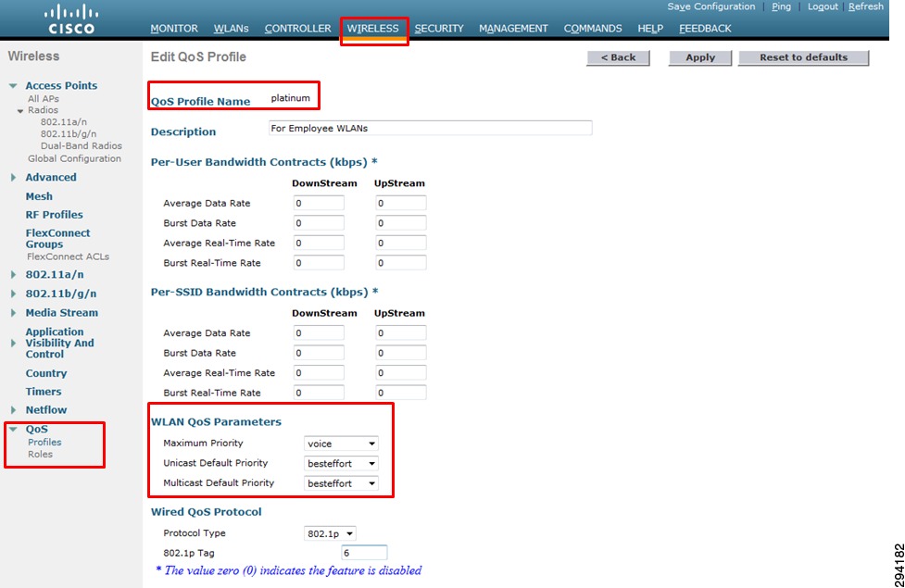Apply the QoS profile changes
The height and width of the screenshot is (588, 905).
[x=700, y=57]
